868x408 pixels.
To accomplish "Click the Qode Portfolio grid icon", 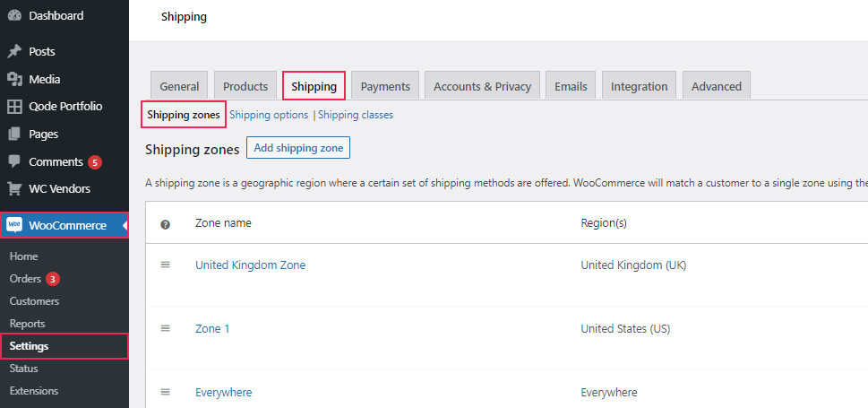I will pyautogui.click(x=14, y=107).
